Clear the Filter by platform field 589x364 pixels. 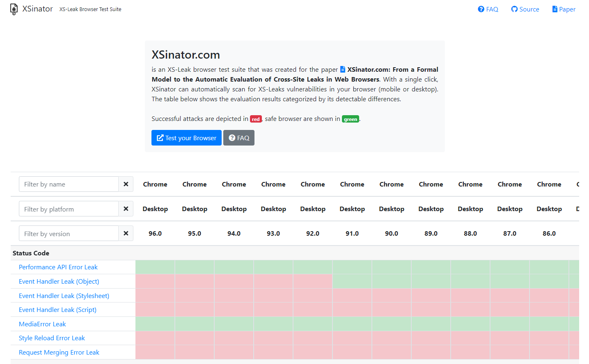pos(126,209)
